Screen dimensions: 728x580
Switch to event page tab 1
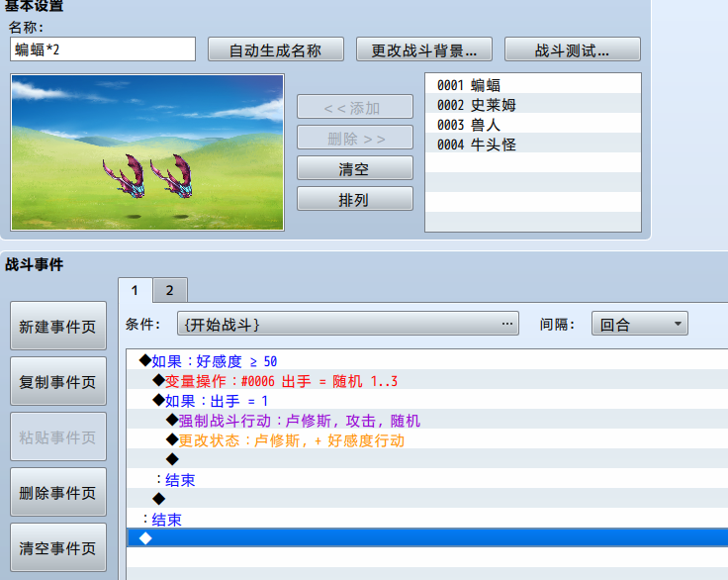tap(136, 290)
